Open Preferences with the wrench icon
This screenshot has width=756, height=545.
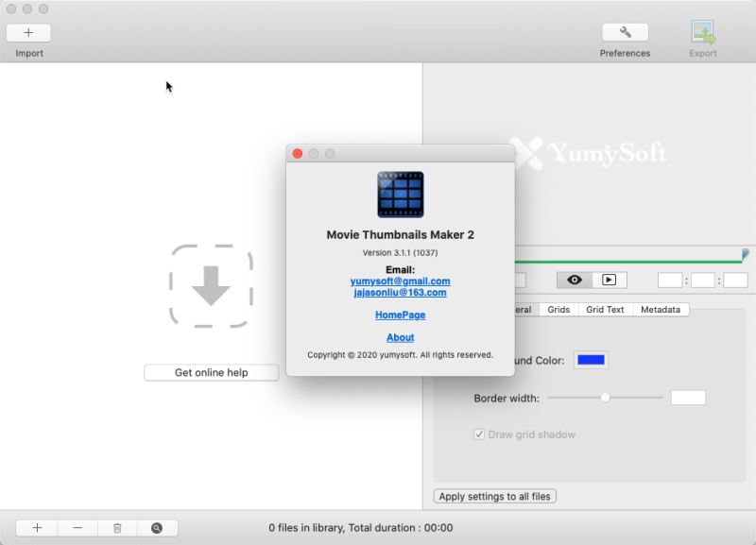point(625,32)
